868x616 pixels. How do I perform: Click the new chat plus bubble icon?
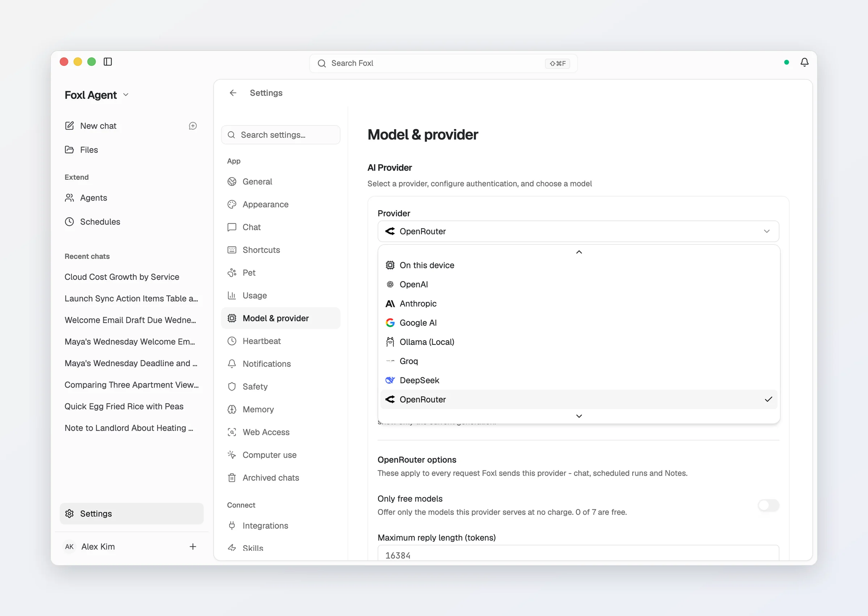[x=193, y=126]
